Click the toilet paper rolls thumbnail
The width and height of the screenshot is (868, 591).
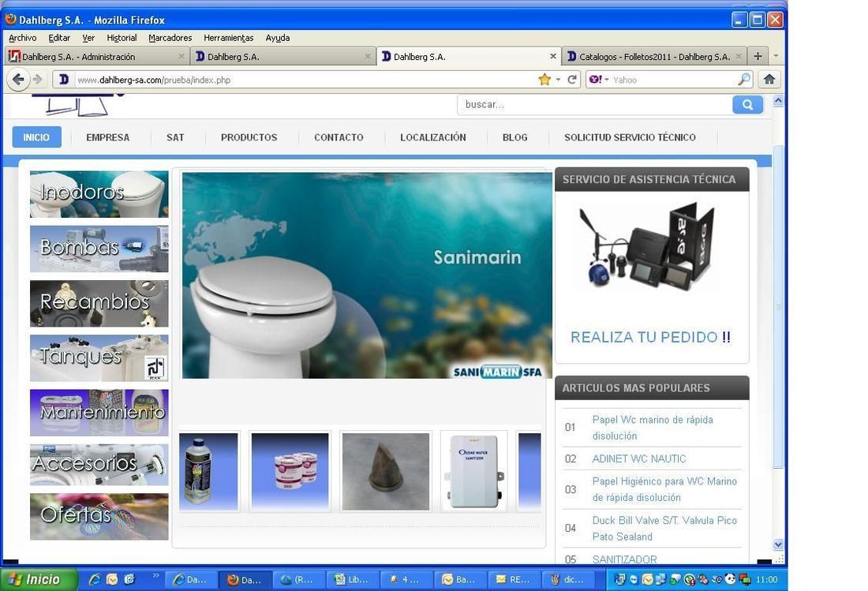tap(290, 472)
